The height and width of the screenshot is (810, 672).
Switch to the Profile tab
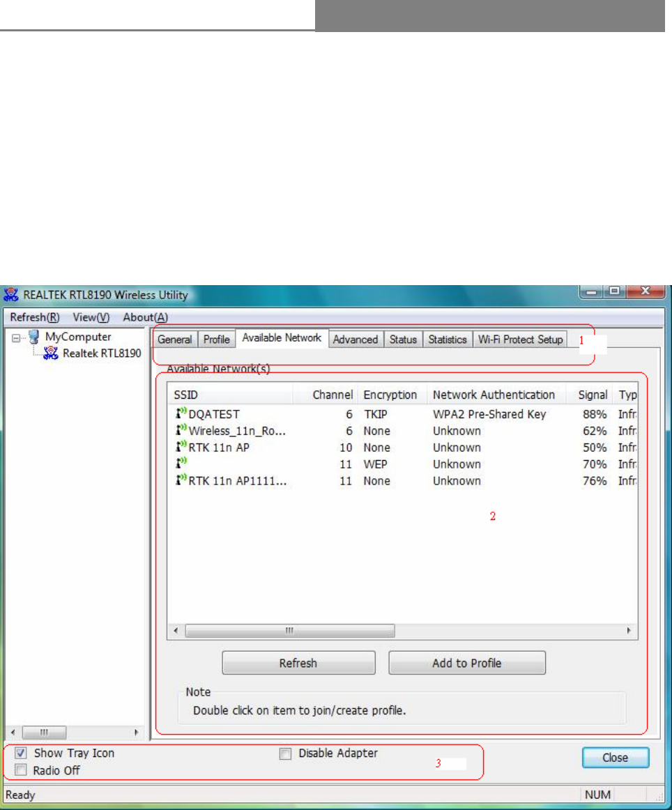[x=216, y=339]
